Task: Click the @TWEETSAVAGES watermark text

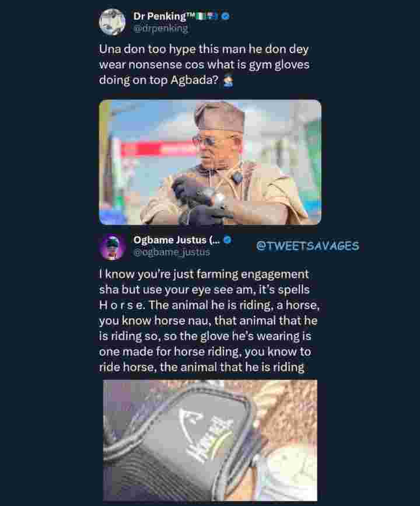Action: [307, 246]
